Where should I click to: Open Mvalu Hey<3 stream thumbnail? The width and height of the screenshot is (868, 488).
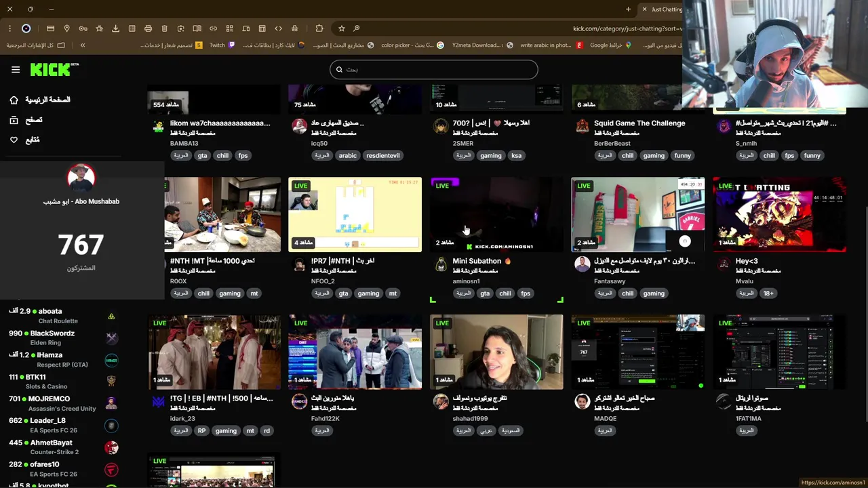coord(779,215)
